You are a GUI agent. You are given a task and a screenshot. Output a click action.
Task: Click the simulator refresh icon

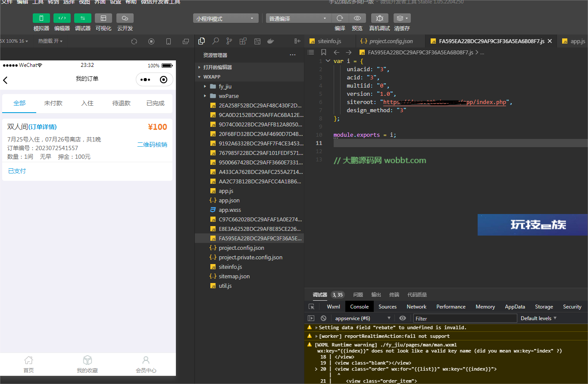[x=134, y=41]
